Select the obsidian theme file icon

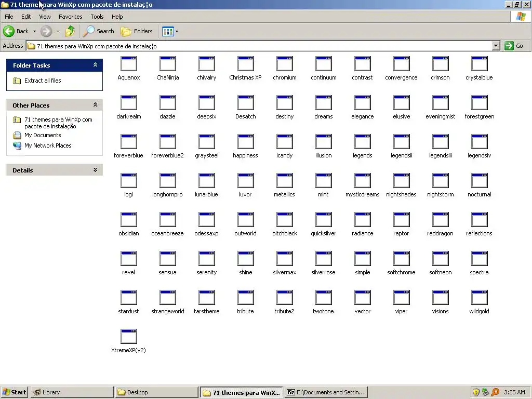point(129,220)
